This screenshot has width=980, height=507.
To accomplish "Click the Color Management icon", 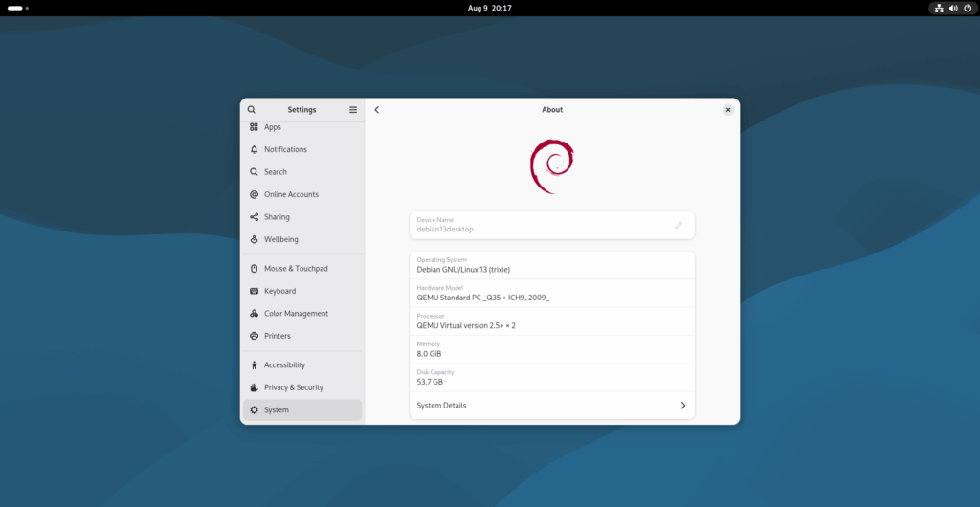I will (x=254, y=314).
